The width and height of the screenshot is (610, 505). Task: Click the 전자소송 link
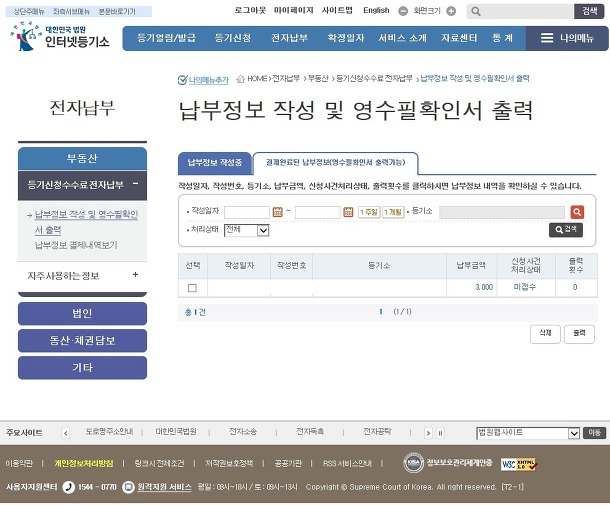[243, 432]
